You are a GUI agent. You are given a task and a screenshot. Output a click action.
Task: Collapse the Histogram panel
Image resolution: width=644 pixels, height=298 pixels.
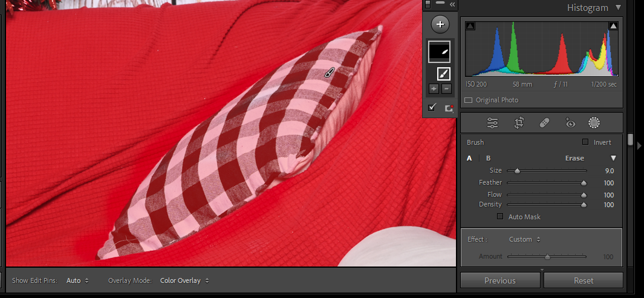click(x=618, y=7)
